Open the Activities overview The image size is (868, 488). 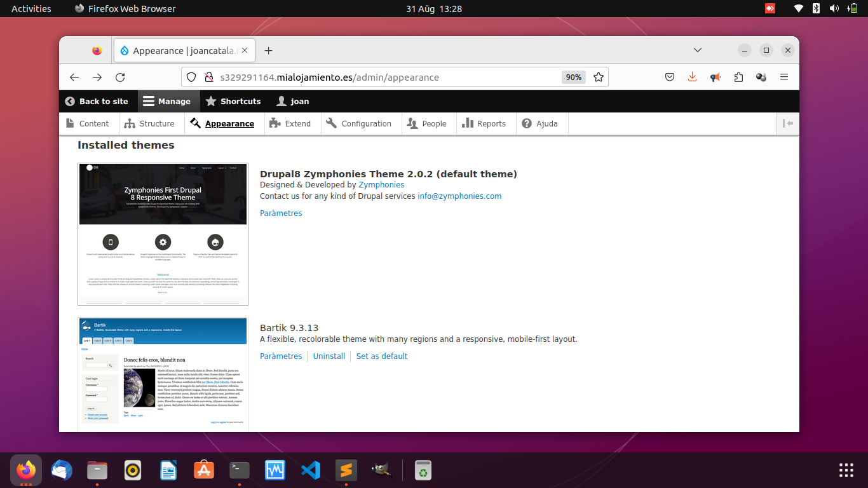tap(31, 8)
